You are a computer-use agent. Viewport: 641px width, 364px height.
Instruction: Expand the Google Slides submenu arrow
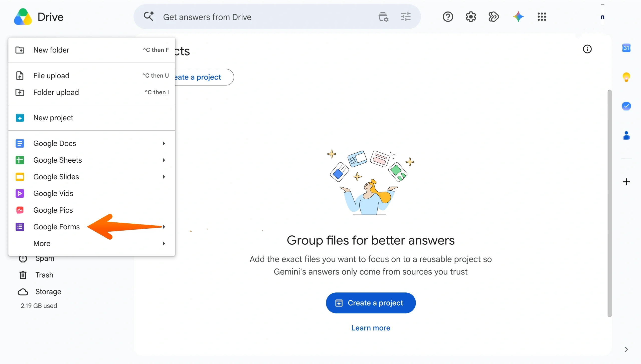[x=164, y=177]
